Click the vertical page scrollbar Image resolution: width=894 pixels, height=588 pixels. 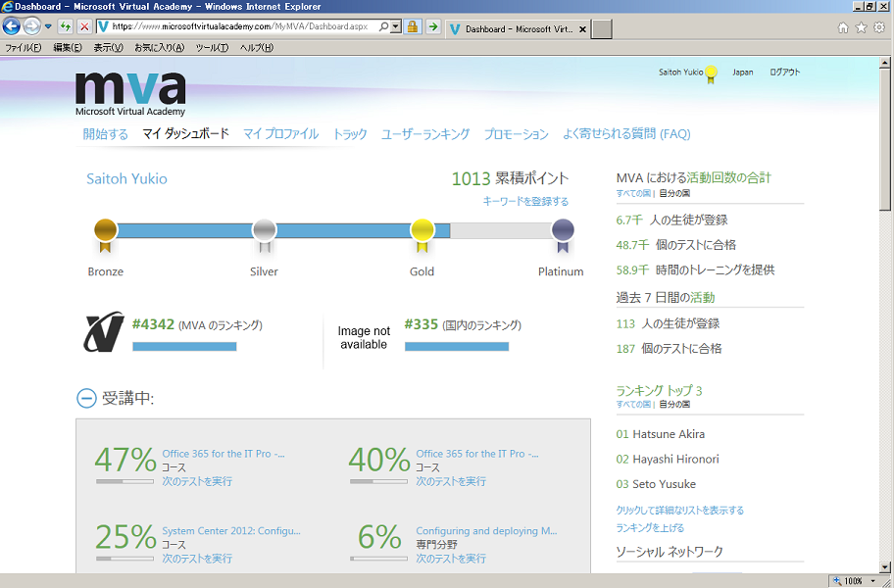[x=886, y=294]
